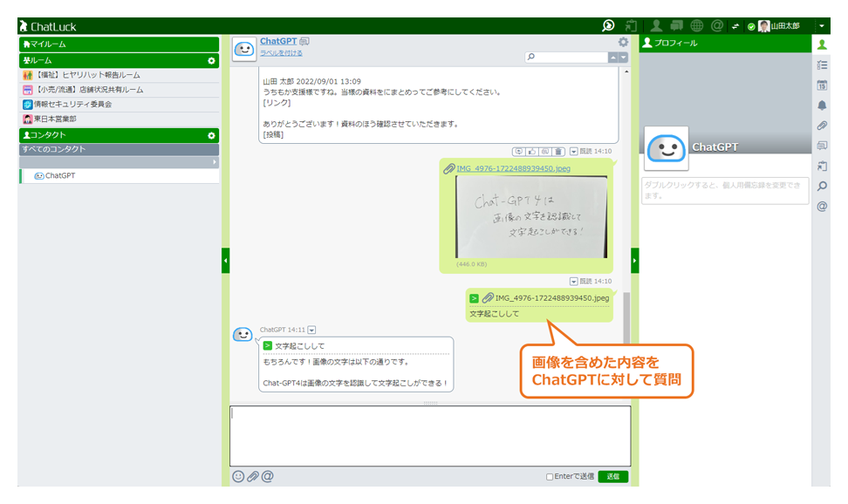Collapse left panel with green arrow handle
This screenshot has height=504, width=848.
coord(225,261)
